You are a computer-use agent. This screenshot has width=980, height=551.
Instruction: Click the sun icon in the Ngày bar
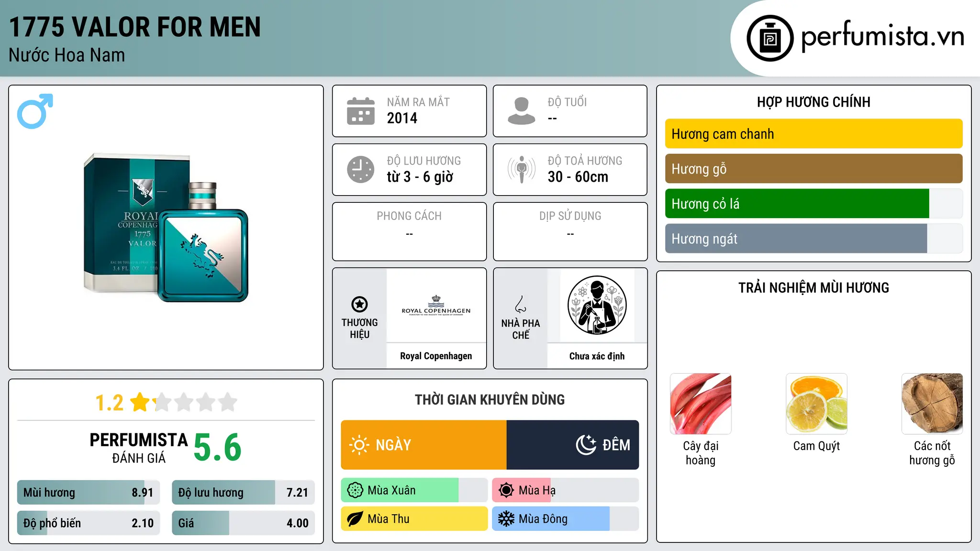(x=359, y=445)
